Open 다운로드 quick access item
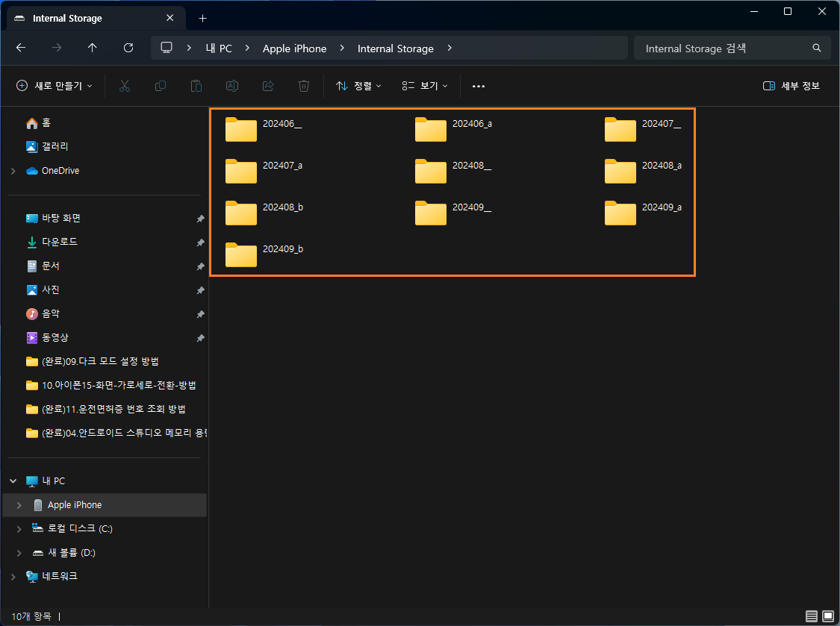Viewport: 840px width, 626px height. (52, 242)
